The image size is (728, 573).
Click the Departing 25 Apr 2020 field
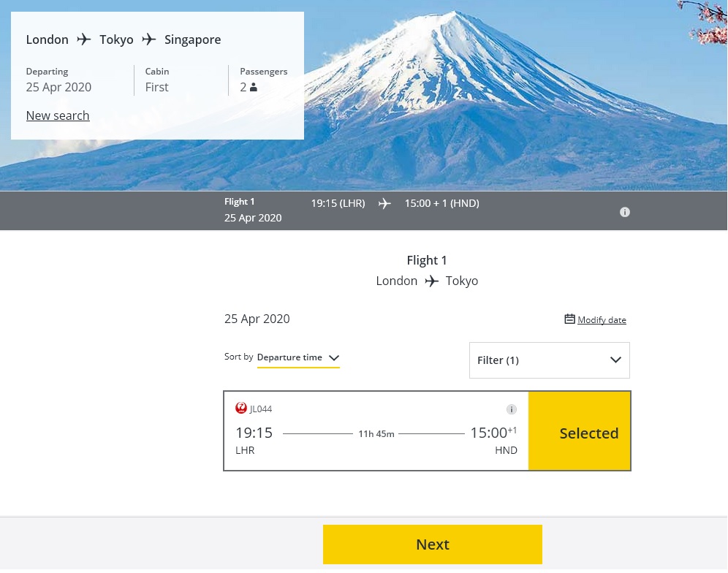click(x=58, y=87)
